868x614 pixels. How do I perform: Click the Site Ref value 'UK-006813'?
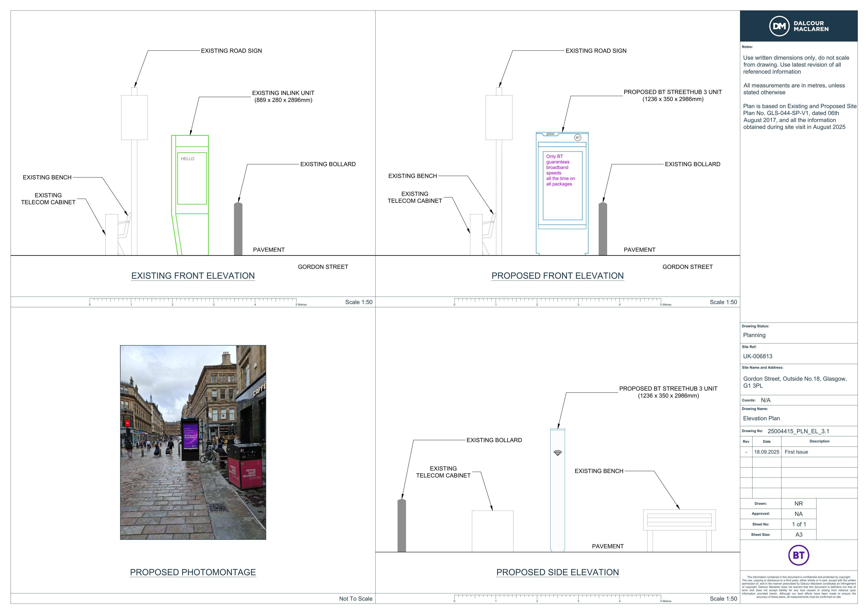[x=758, y=356]
